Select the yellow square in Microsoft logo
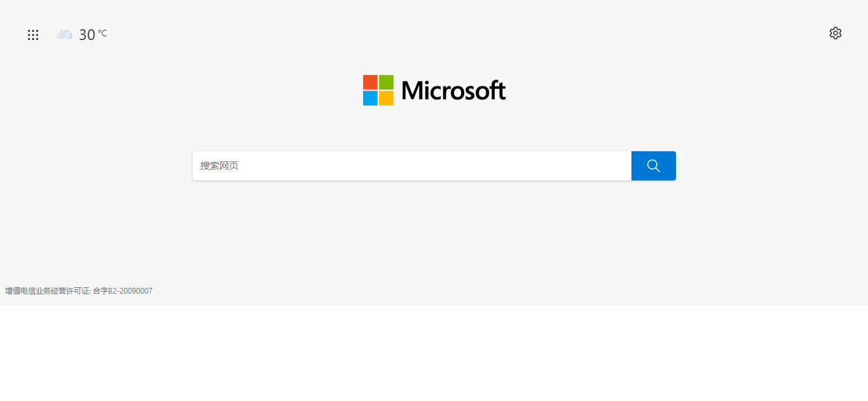 (386, 98)
